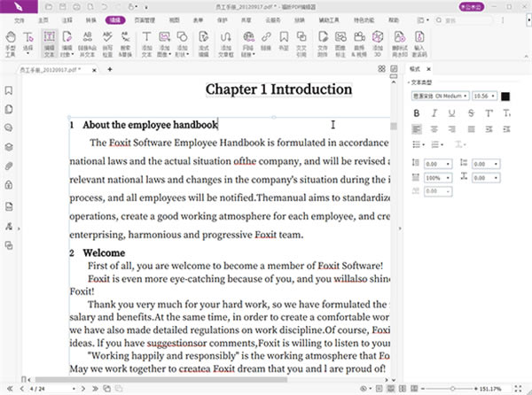Screen dimensions: 532x395
Task: Open the Pages thumbnail side panel
Action: point(9,110)
